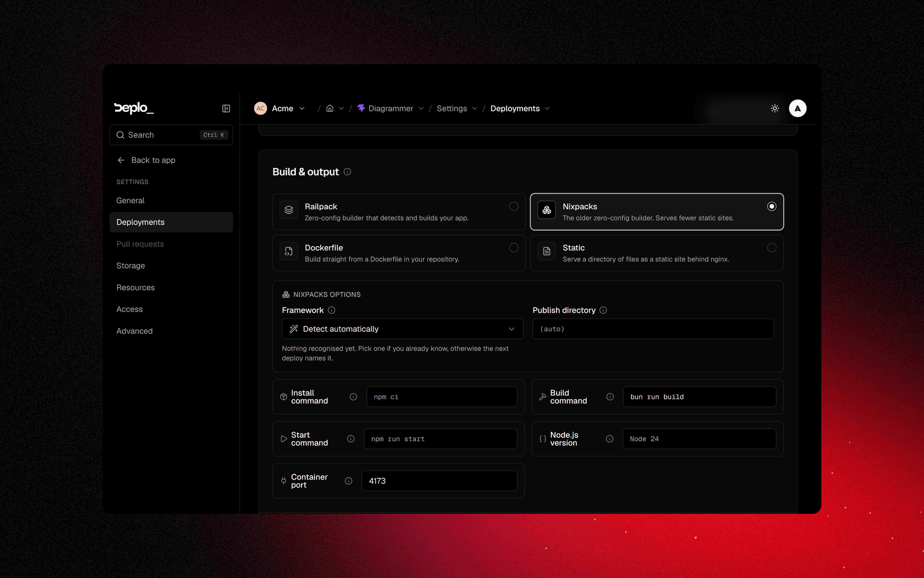Select the Nixpacks builder radio

coord(772,207)
